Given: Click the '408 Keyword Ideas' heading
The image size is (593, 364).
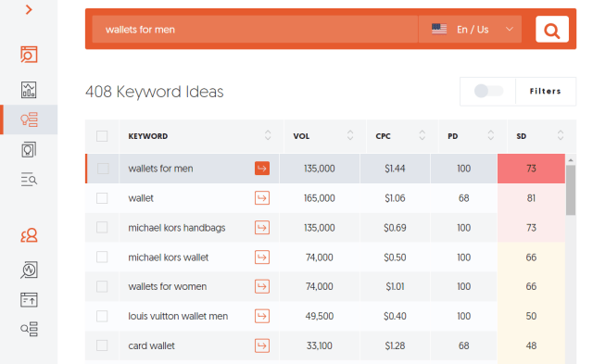Looking at the screenshot, I should 155,92.
